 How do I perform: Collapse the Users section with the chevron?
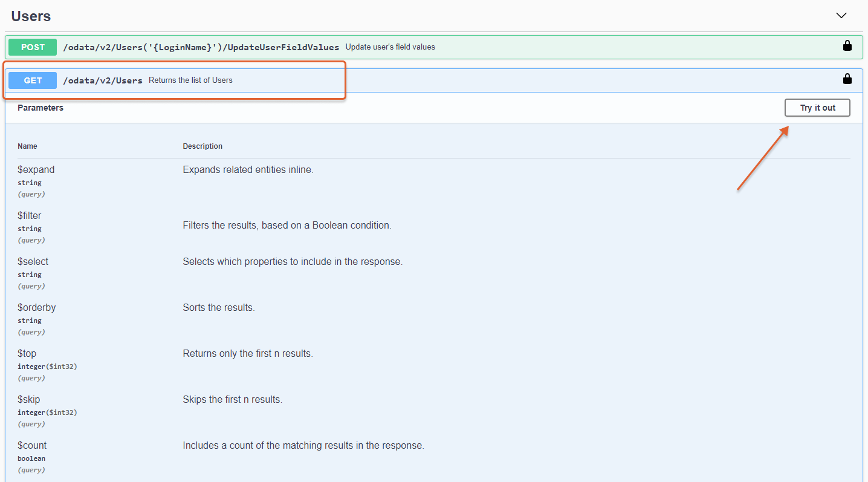pos(841,16)
